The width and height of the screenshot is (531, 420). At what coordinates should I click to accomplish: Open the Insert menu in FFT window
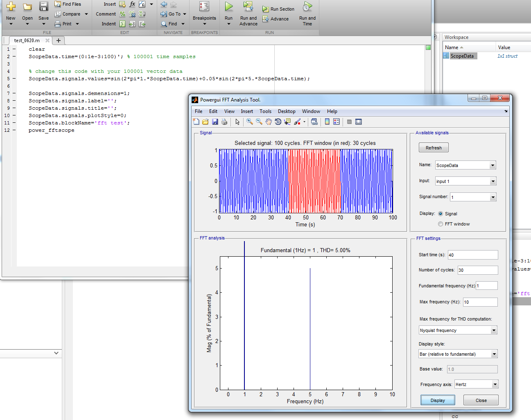coord(246,111)
